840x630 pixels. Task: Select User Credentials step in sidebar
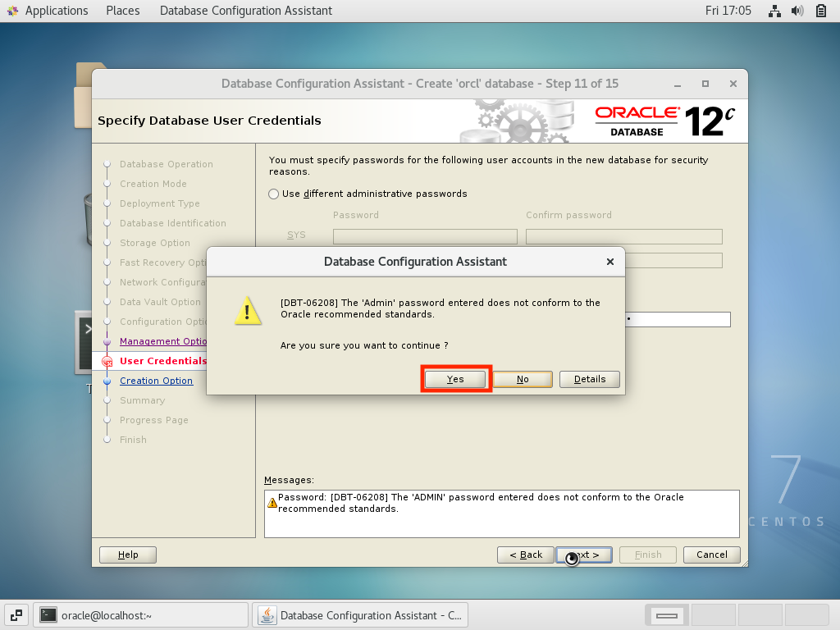(163, 361)
